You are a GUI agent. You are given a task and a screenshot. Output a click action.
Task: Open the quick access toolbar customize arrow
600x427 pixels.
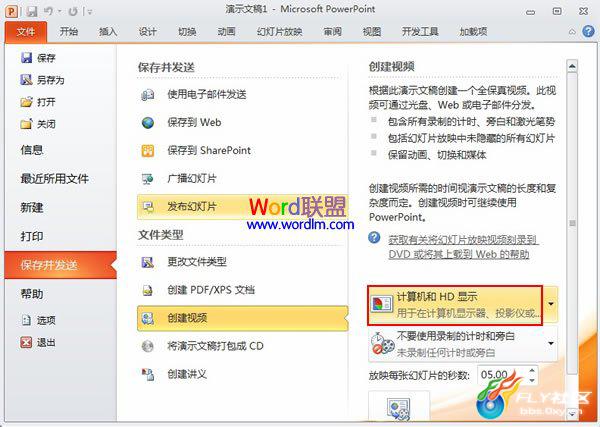tap(89, 12)
